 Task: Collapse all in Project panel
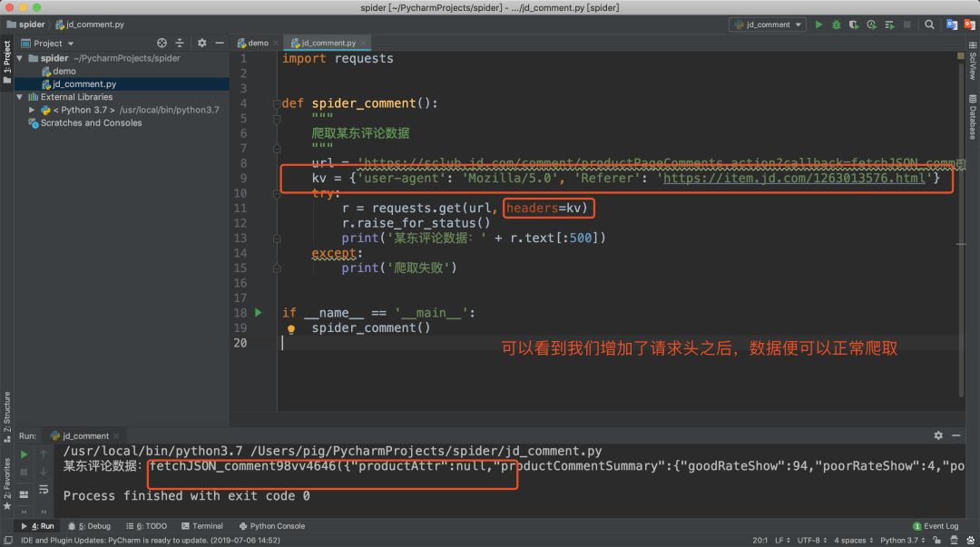tap(181, 43)
